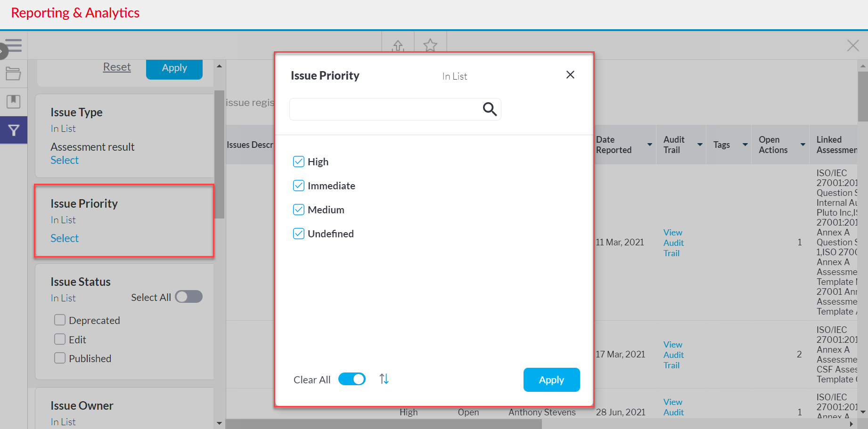Open the Audit Trail column dropdown

pyautogui.click(x=700, y=145)
